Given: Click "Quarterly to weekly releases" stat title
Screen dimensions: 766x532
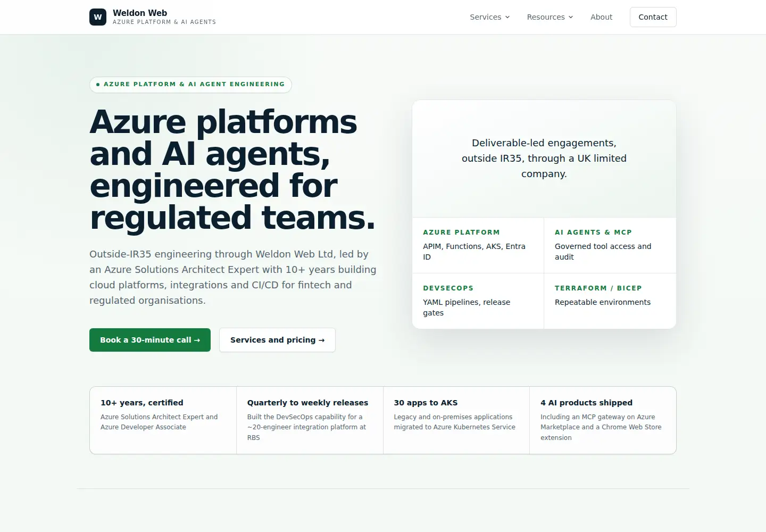Looking at the screenshot, I should click(307, 403).
